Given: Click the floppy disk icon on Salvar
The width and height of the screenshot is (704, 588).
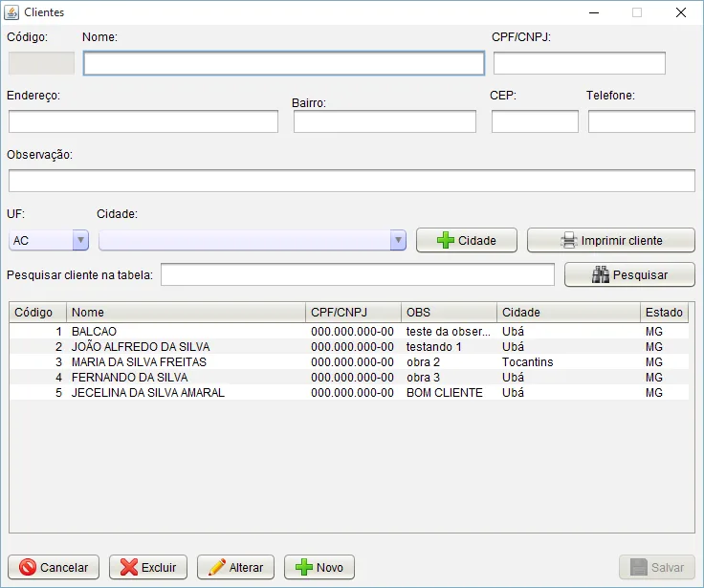Looking at the screenshot, I should [x=638, y=567].
